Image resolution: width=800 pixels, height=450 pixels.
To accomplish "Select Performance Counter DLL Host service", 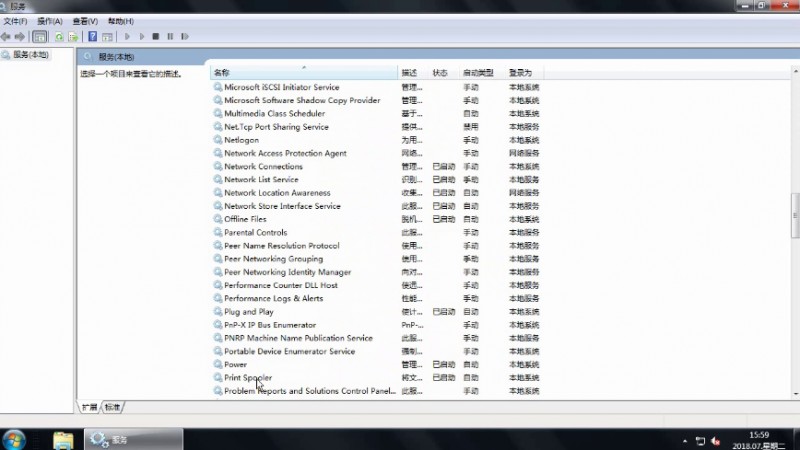I will coord(281,285).
